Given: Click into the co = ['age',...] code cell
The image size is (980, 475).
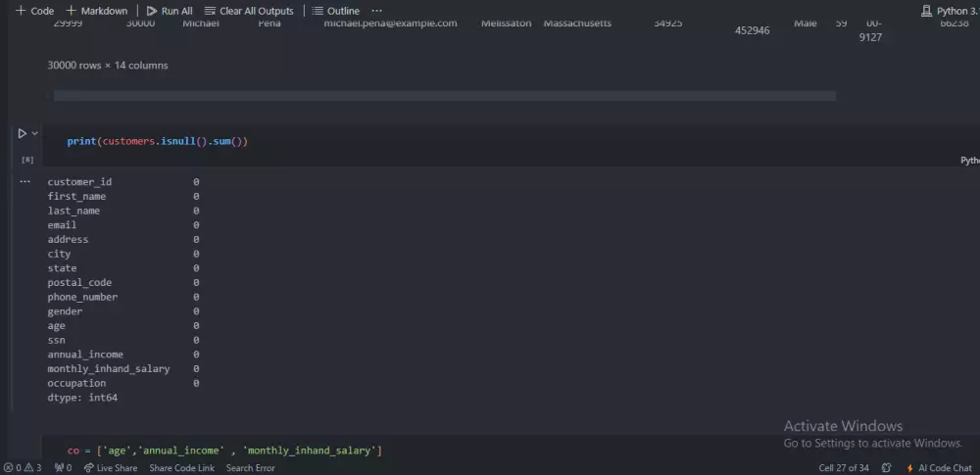Looking at the screenshot, I should [224, 450].
